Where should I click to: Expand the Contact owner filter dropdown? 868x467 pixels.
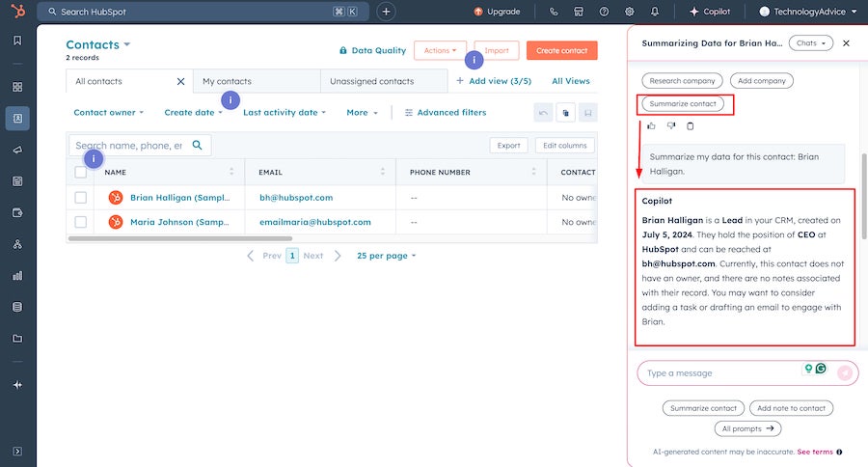click(x=108, y=113)
